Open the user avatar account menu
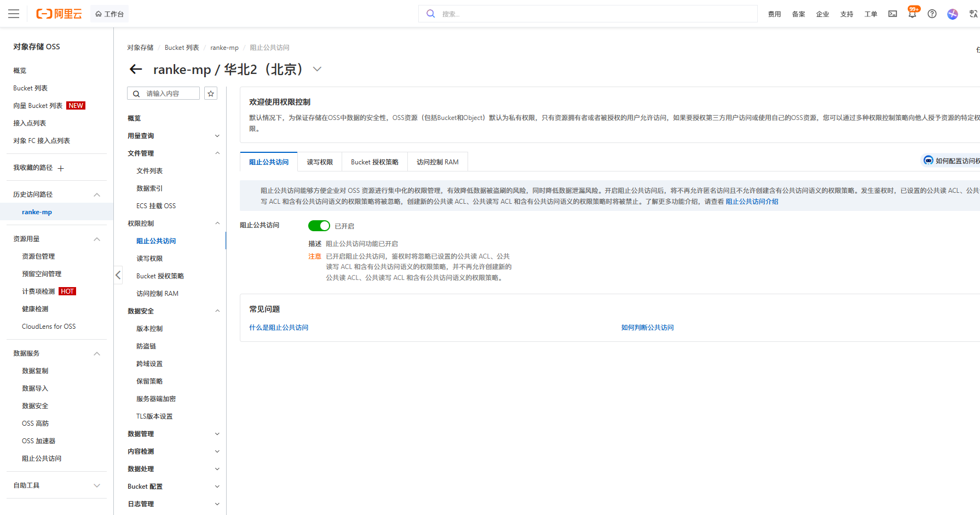980x515 pixels. [953, 14]
